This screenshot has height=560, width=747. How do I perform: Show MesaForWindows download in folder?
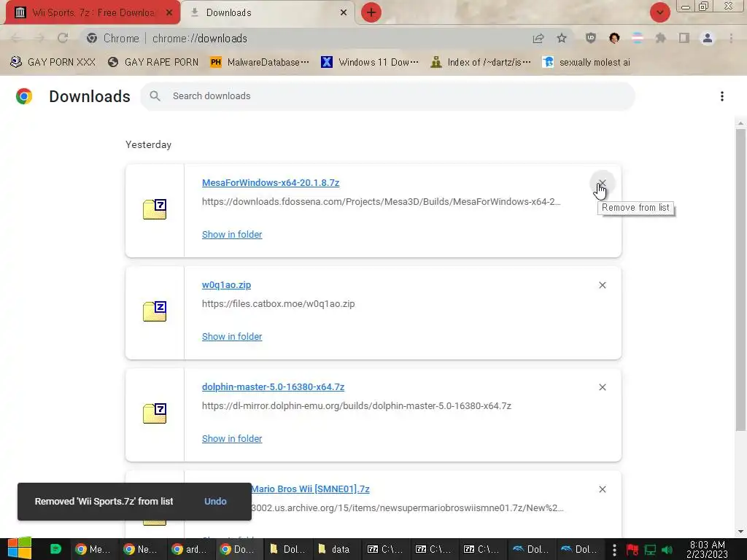point(231,234)
